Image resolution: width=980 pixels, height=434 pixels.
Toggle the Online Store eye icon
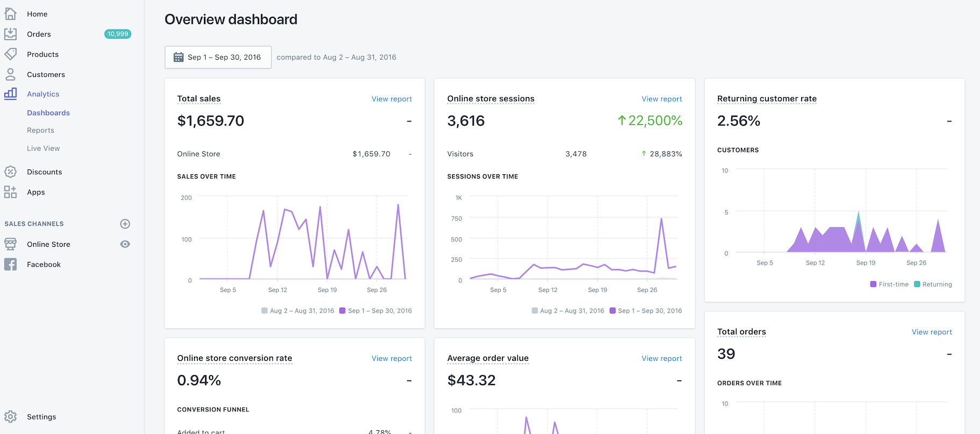coord(125,244)
